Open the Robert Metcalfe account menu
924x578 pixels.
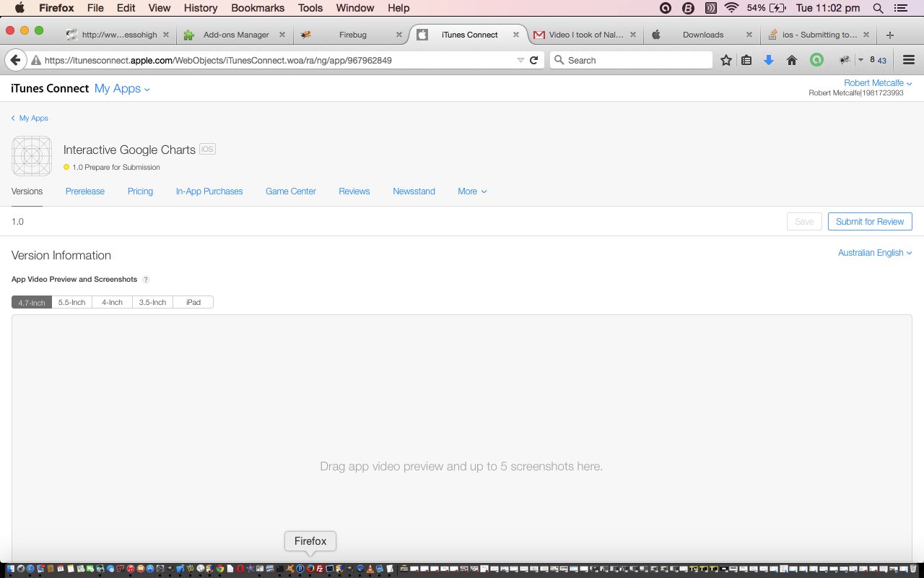878,83
